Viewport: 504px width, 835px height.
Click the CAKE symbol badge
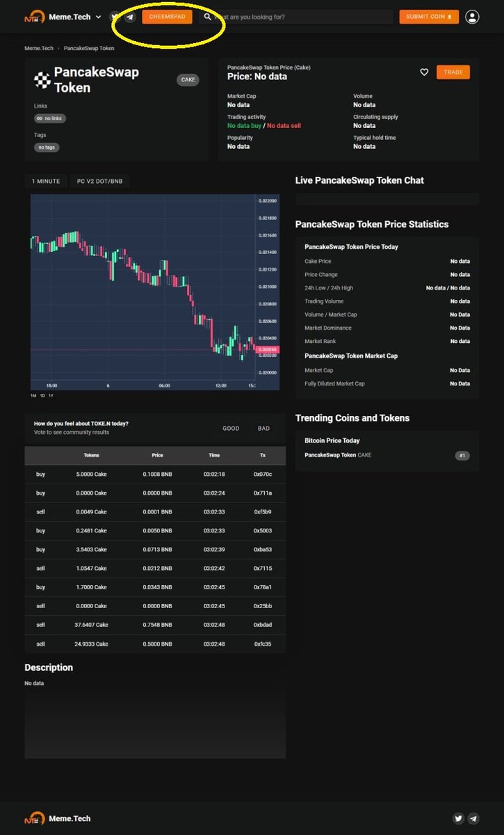coord(188,80)
